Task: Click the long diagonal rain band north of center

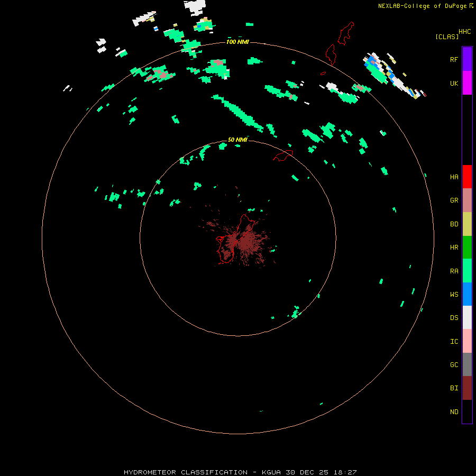Action: point(237,113)
